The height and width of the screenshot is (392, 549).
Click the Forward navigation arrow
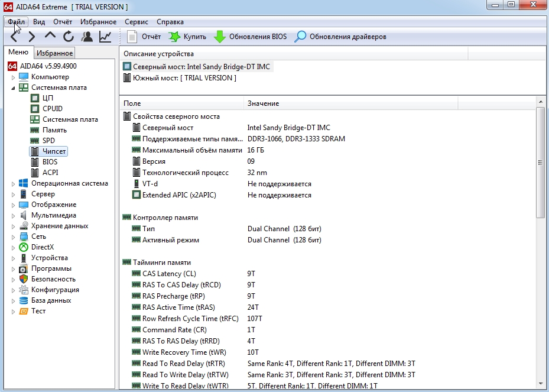tap(31, 37)
